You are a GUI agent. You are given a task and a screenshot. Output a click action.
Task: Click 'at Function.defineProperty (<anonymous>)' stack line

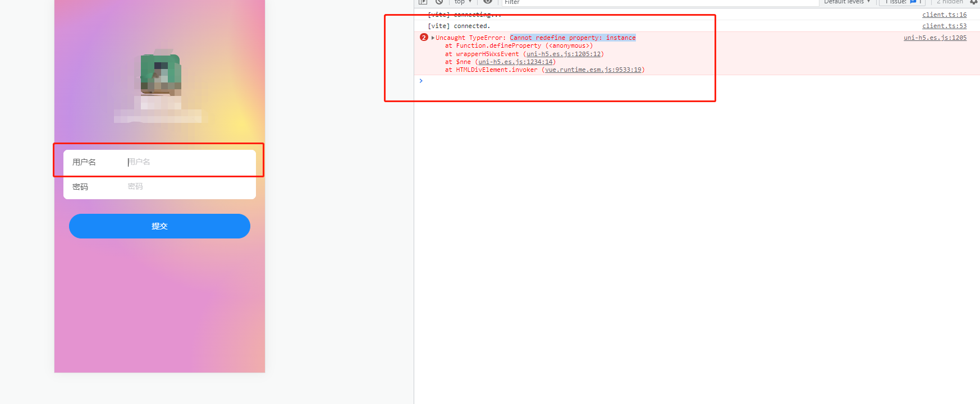click(x=519, y=45)
